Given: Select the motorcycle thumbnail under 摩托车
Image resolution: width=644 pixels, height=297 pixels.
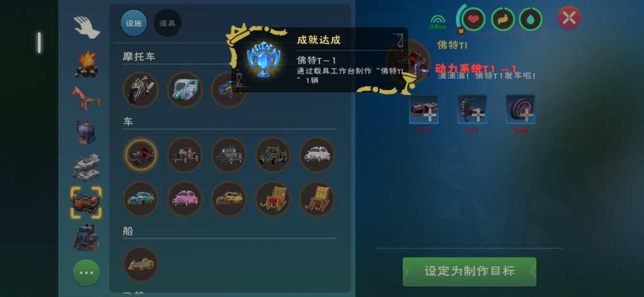Looking at the screenshot, I should point(141,90).
